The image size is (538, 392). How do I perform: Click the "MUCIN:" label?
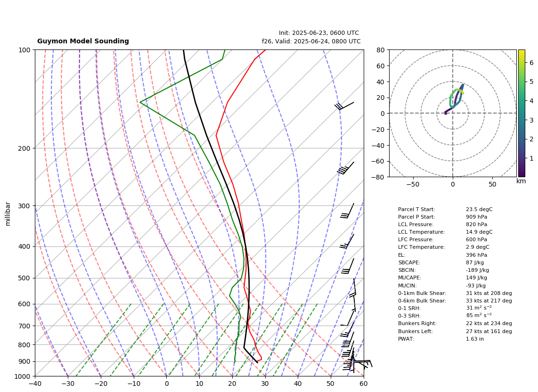pos(408,286)
